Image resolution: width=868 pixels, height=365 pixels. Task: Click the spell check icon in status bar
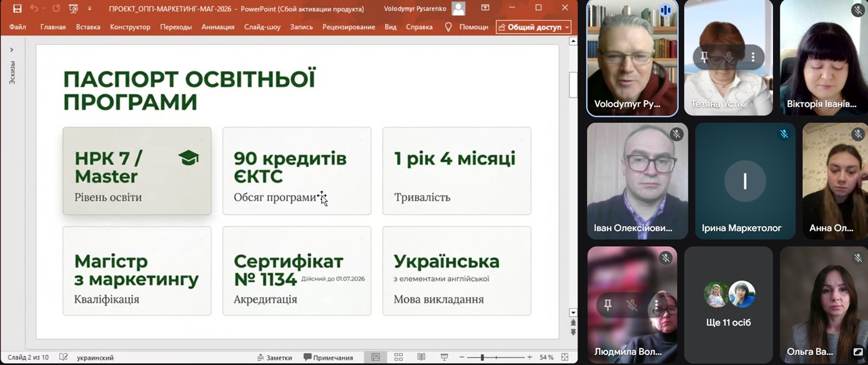[x=63, y=357]
